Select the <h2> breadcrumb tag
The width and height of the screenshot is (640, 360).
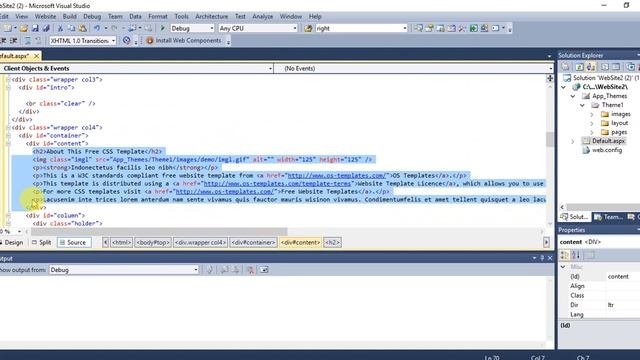(x=332, y=242)
